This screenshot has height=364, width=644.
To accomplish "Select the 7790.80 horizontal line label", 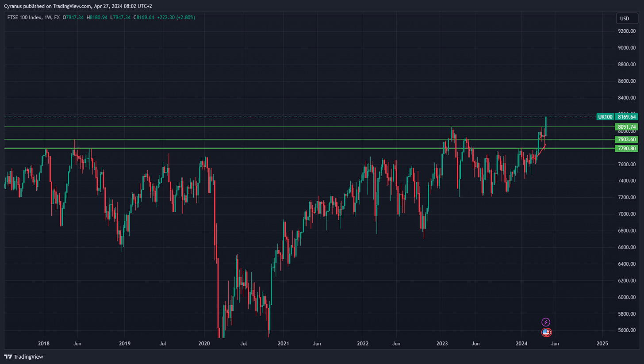I will coord(627,149).
